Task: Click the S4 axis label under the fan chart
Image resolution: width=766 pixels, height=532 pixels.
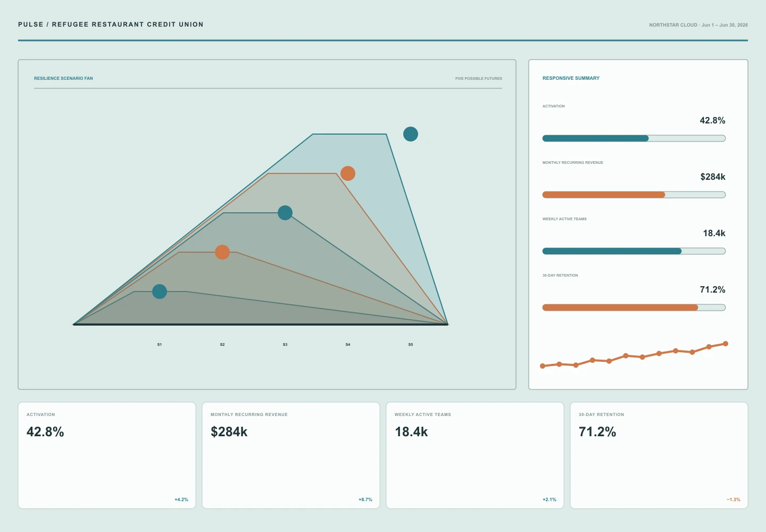Action: coord(348,345)
